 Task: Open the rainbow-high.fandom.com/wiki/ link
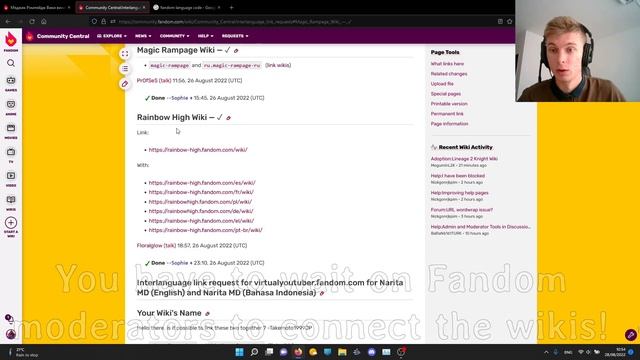[x=198, y=150]
